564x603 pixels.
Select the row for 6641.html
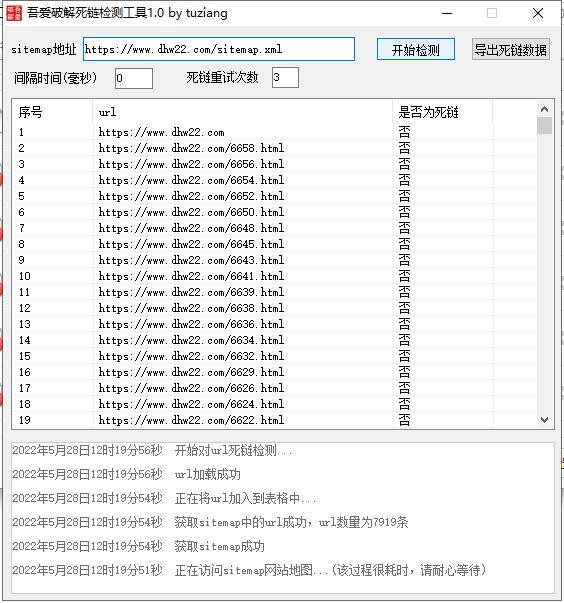275,276
